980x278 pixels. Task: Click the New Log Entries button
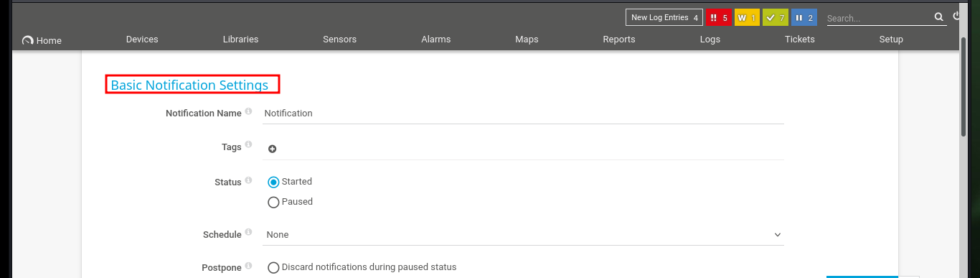(x=664, y=17)
